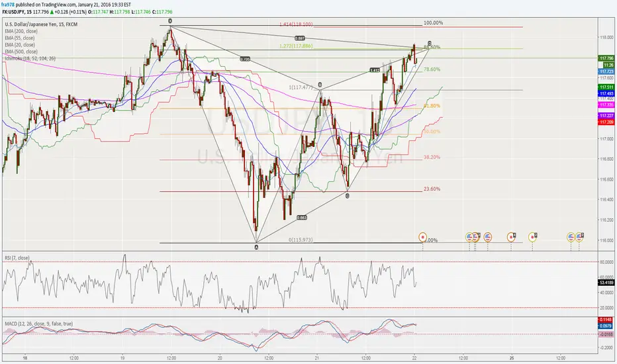Select the EMA (200, close) indicator legend
617x364 pixels.
coord(21,31)
